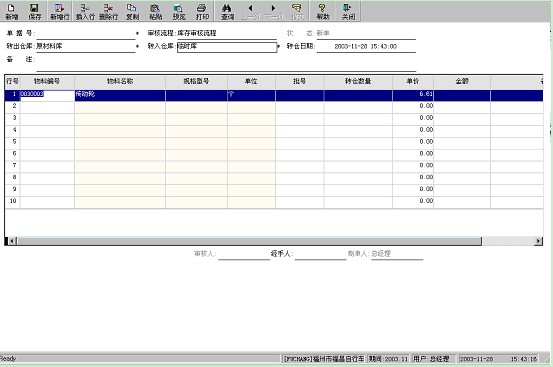The width and height of the screenshot is (553, 367).
Task: Click the 粘贴 paste icon
Action: [156, 11]
